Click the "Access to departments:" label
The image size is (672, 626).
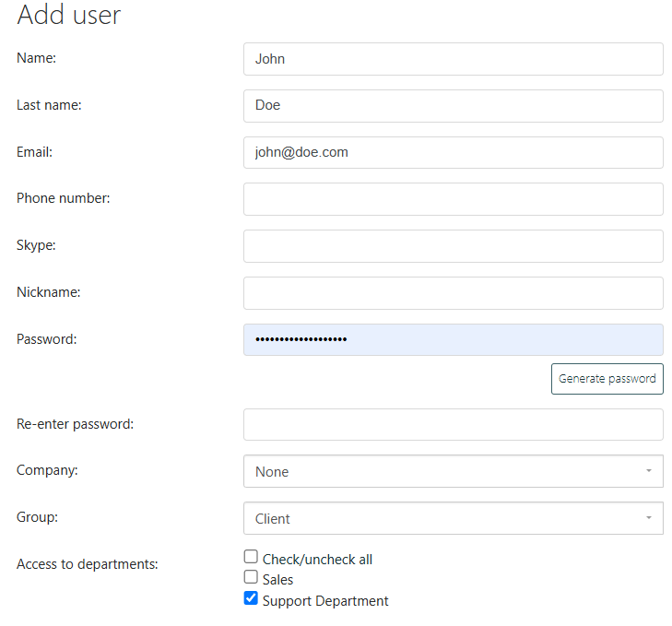(x=88, y=564)
